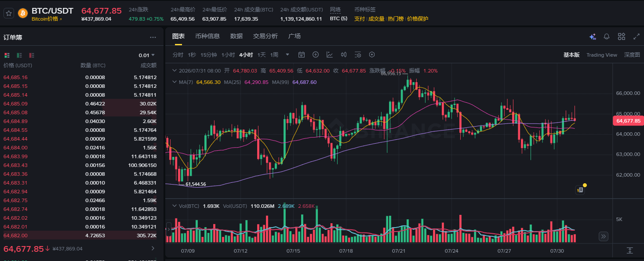Click the 64,677.85 current price axis label
The height and width of the screenshot is (261, 644).
628,120
